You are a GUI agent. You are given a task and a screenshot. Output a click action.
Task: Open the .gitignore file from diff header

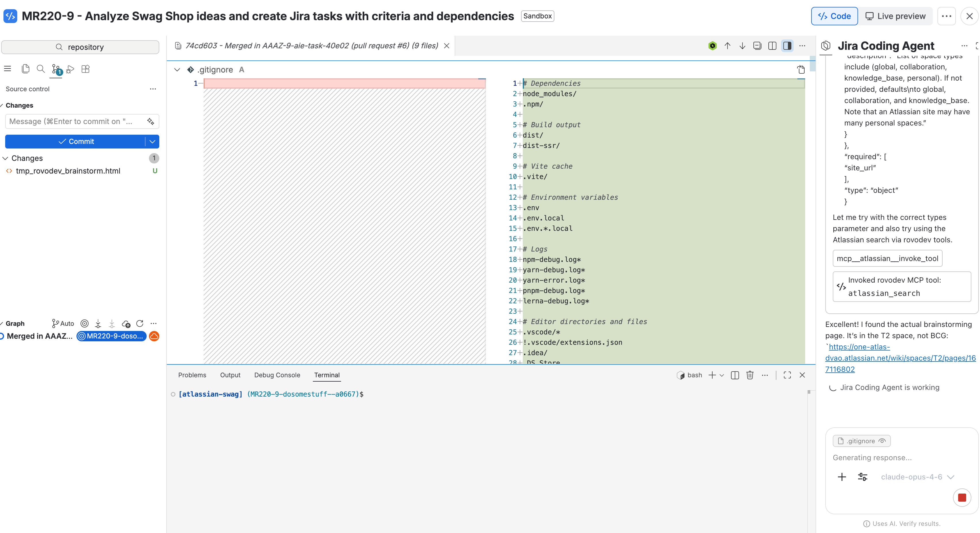(801, 69)
